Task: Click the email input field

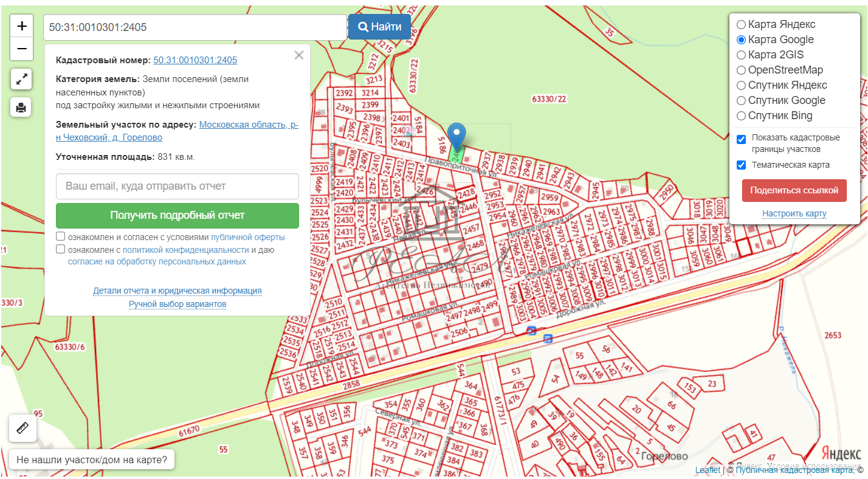Action: pos(177,186)
